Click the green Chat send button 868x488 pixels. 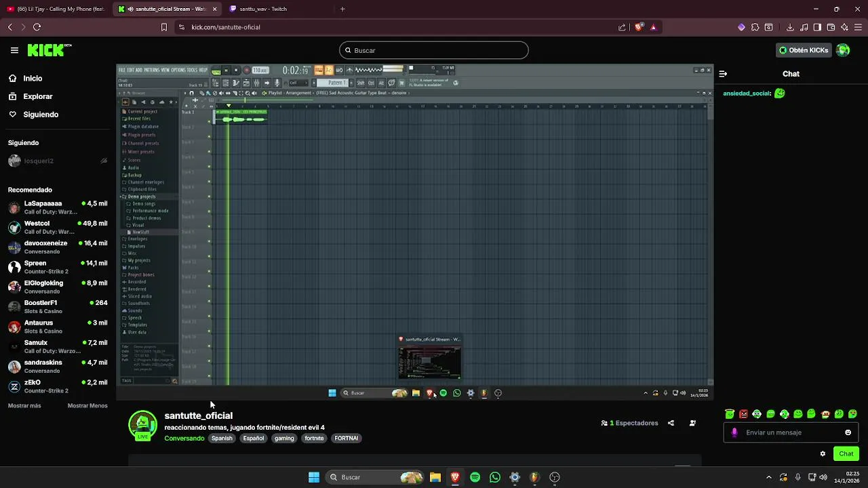pyautogui.click(x=846, y=453)
